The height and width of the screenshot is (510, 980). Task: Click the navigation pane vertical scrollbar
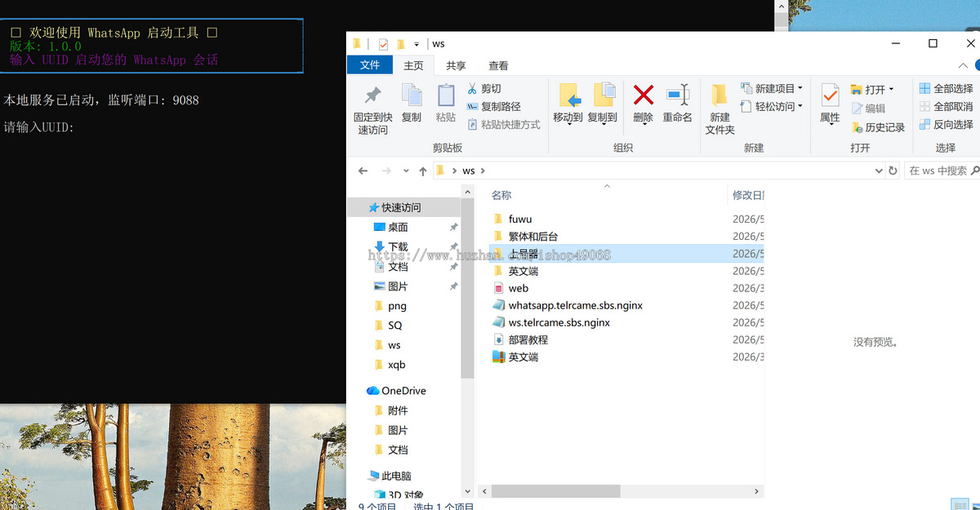point(467,287)
